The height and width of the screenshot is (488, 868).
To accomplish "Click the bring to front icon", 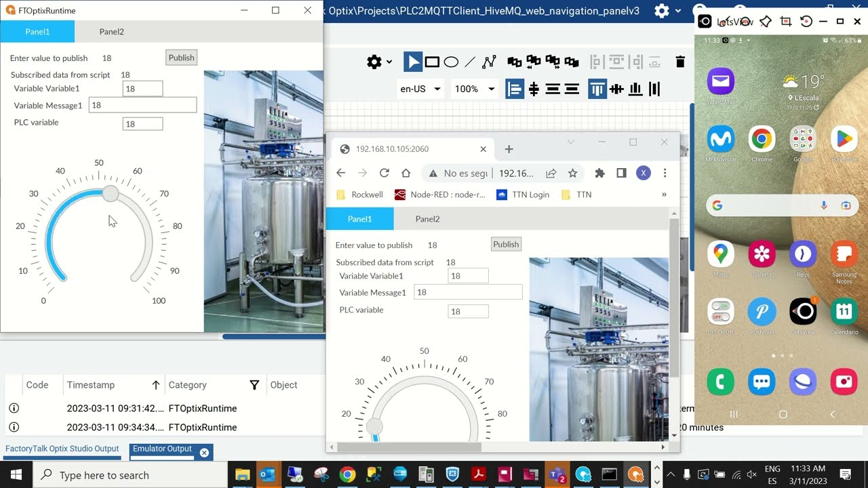I will click(x=515, y=62).
